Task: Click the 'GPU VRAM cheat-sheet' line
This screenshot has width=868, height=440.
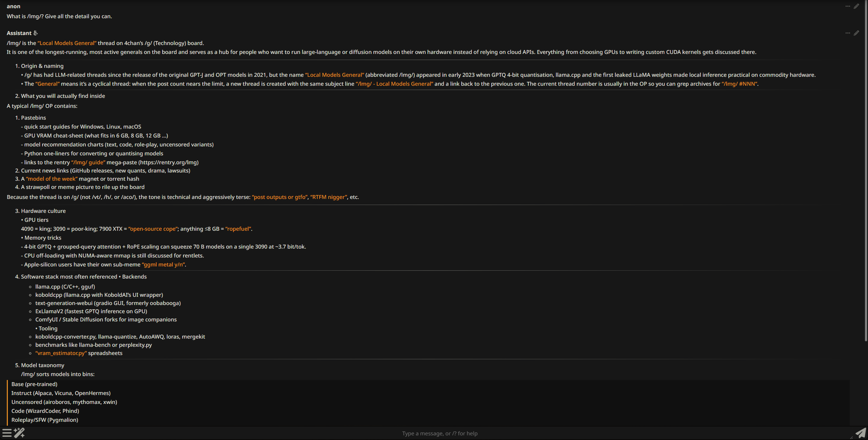Action: [94, 136]
